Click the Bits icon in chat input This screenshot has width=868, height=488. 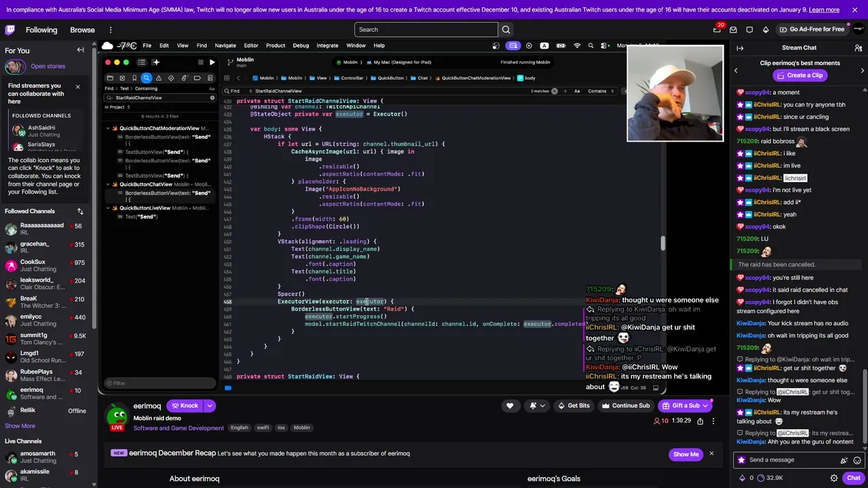[844, 460]
